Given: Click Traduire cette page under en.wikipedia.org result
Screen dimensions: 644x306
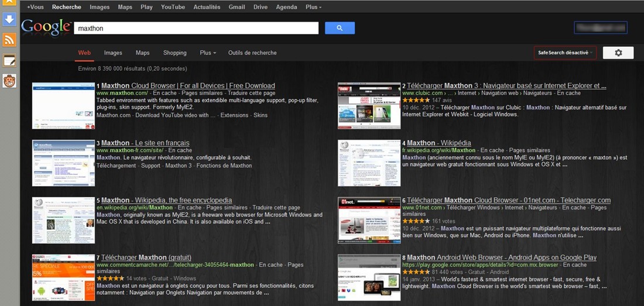Looking at the screenshot, I should click(276, 208).
